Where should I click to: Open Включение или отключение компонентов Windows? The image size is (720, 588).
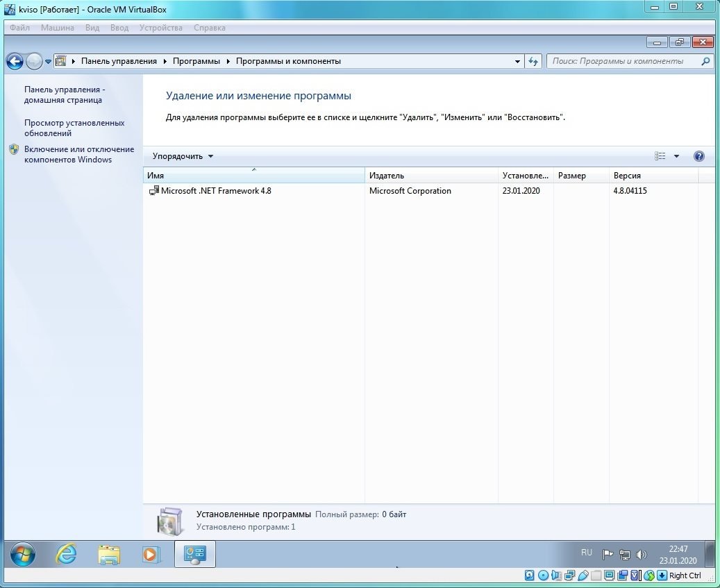coord(79,154)
